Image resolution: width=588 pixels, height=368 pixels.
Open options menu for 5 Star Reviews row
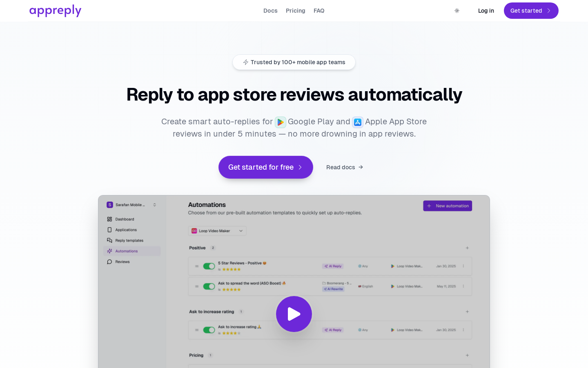tap(463, 266)
